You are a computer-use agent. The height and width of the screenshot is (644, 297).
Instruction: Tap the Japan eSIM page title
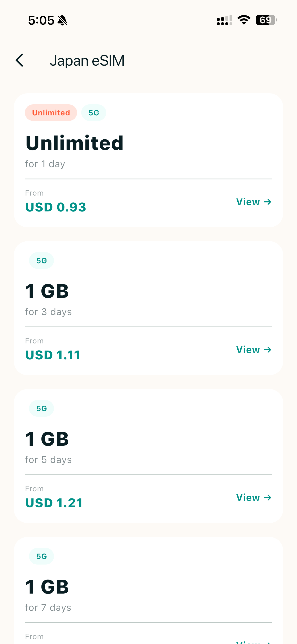[x=87, y=61]
